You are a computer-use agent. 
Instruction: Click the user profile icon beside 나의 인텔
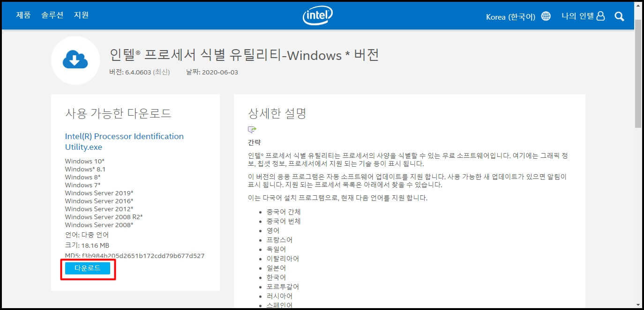point(601,16)
